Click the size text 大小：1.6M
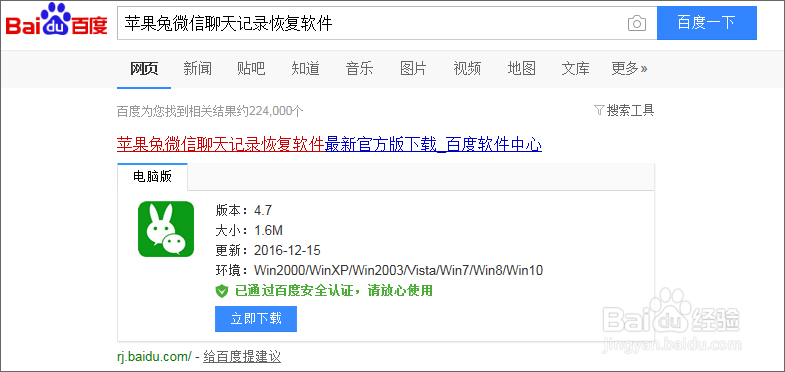785x372 pixels. point(249,230)
